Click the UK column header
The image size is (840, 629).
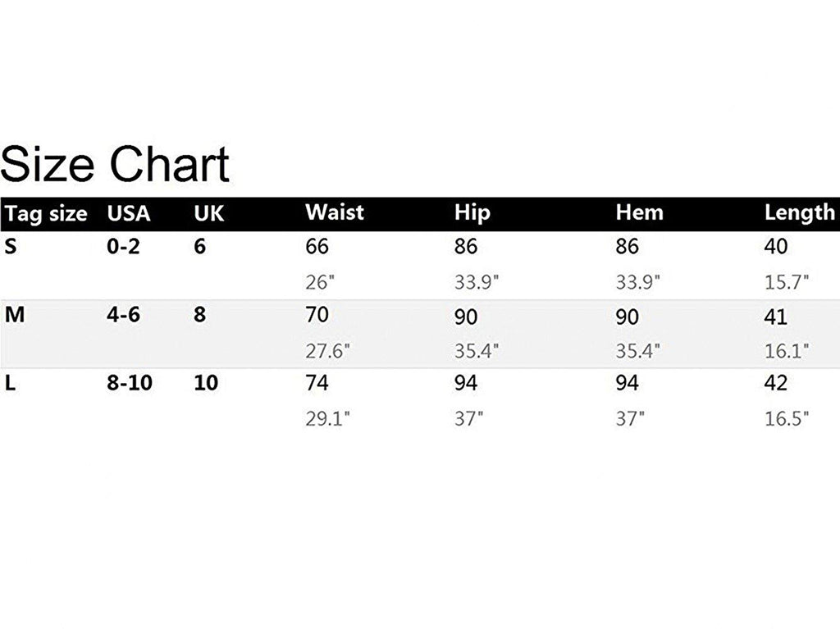coord(208,214)
